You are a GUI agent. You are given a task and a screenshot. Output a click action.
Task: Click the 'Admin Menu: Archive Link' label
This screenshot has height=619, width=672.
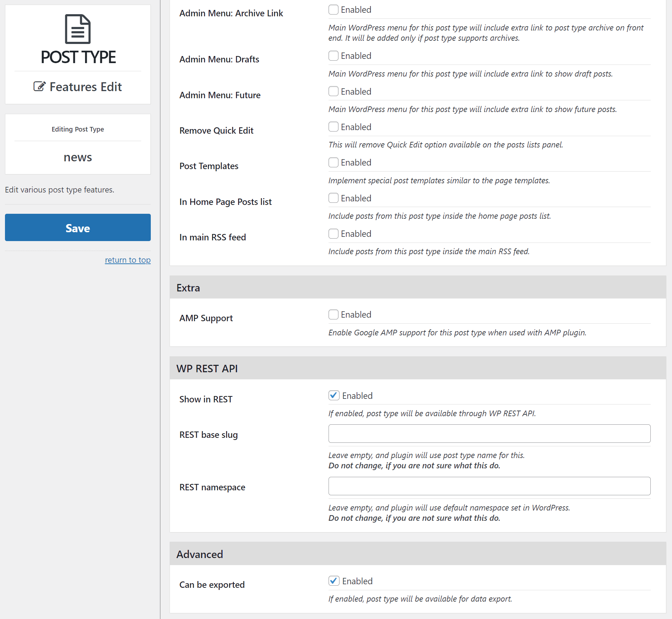pos(231,13)
